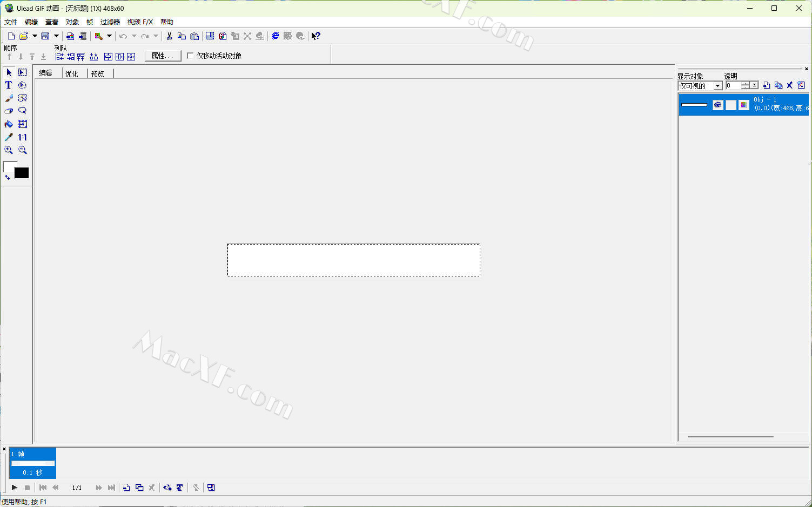The width and height of the screenshot is (812, 507).
Task: Expand the image editor dropdown arrow
Action: pyautogui.click(x=109, y=36)
